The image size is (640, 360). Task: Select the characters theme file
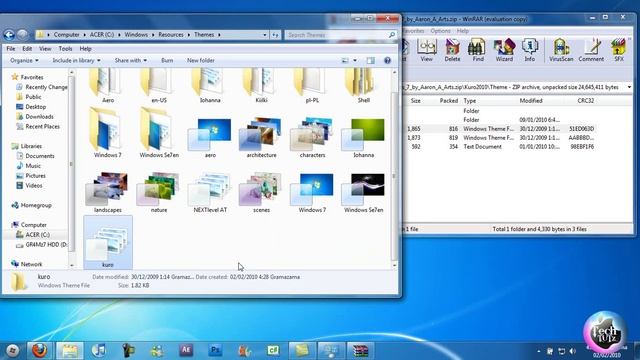(x=312, y=138)
